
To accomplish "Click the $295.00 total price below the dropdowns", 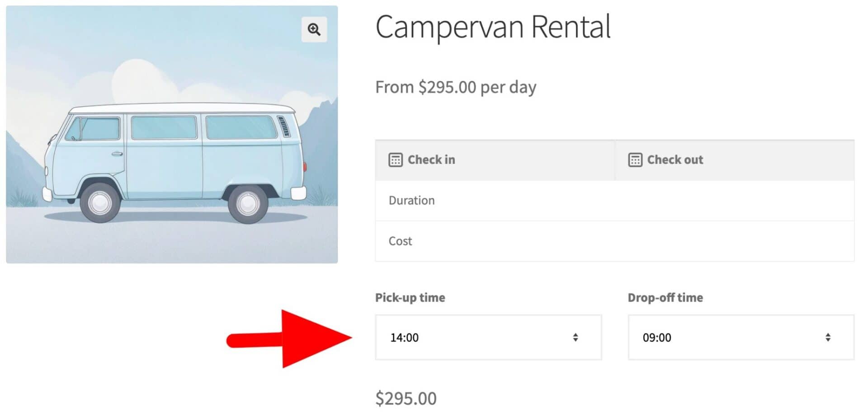I will click(406, 398).
